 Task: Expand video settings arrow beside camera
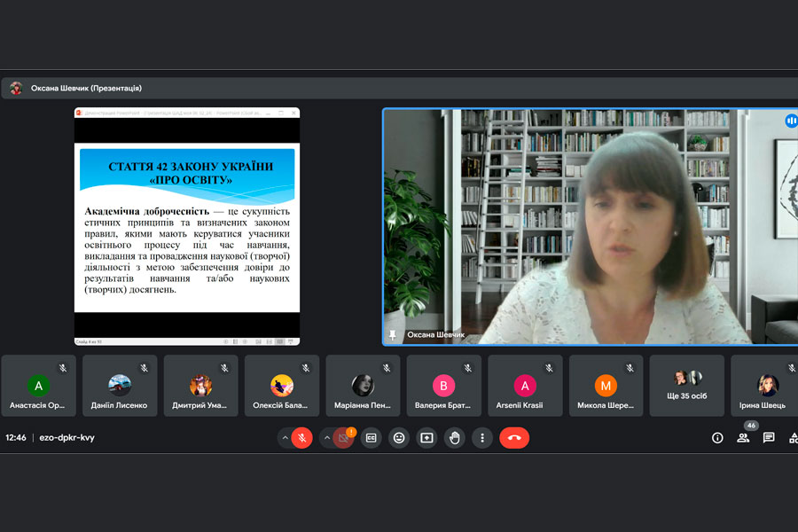[x=326, y=437]
